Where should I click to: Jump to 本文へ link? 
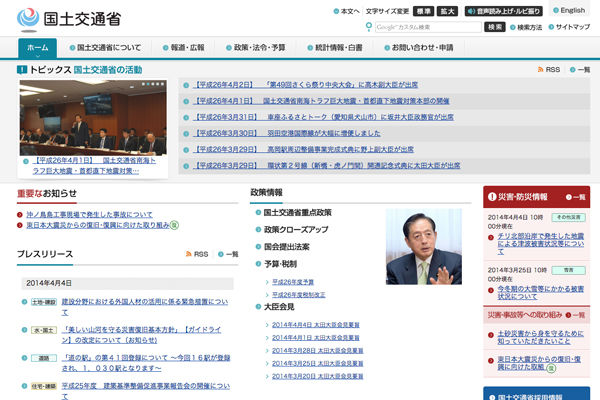[x=347, y=11]
